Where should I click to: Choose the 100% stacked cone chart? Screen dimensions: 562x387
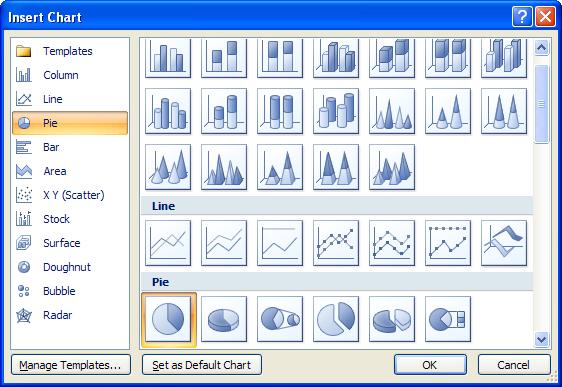(504, 111)
